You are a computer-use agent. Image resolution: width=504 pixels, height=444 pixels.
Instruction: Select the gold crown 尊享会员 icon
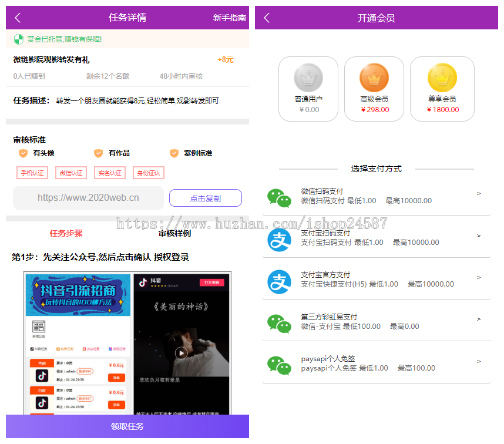tap(442, 78)
